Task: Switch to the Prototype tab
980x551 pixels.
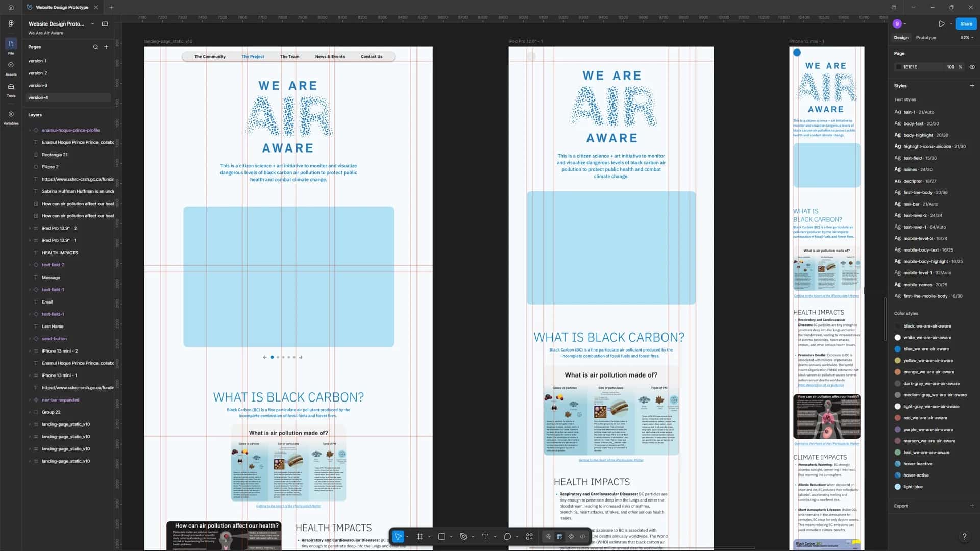Action: tap(926, 38)
